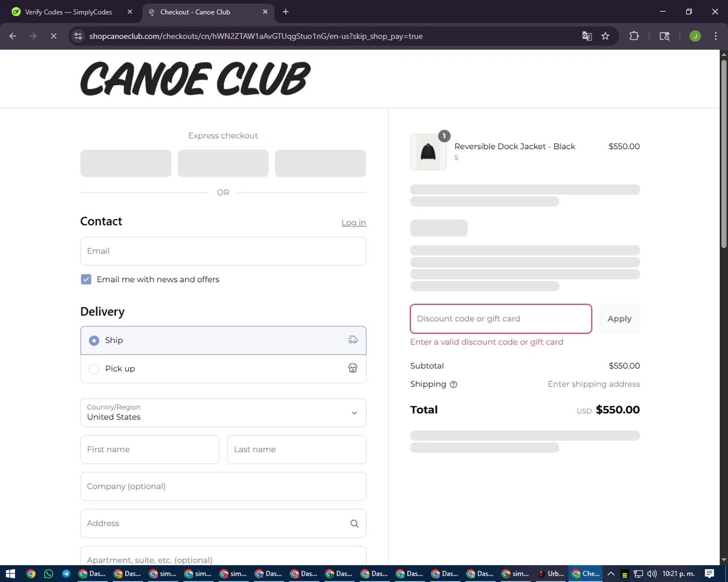The image size is (728, 582).
Task: Focus the Last name field
Action: tap(297, 450)
